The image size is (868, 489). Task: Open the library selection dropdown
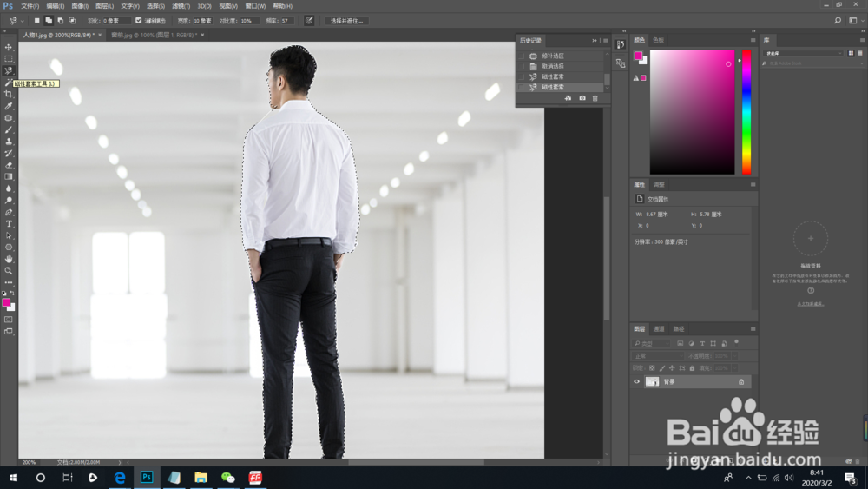click(x=803, y=53)
